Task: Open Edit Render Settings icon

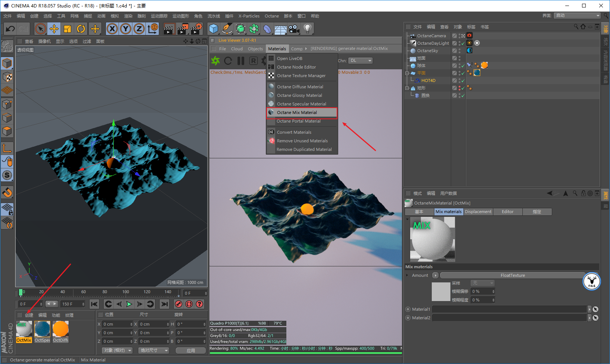Action: coord(196,29)
